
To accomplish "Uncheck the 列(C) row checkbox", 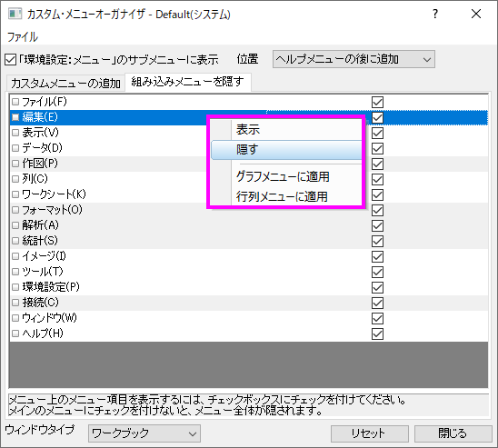I will tap(377, 179).
